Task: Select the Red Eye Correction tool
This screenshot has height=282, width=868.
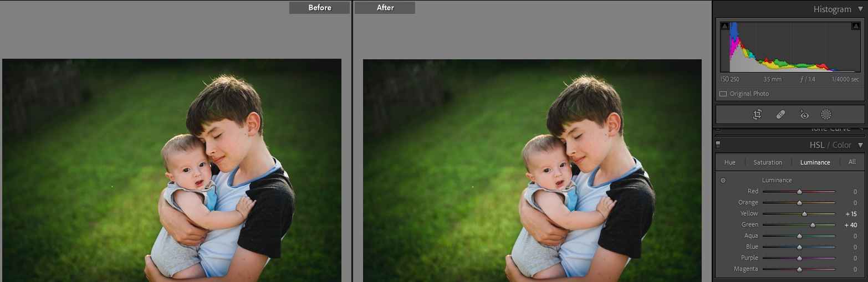Action: pos(804,115)
